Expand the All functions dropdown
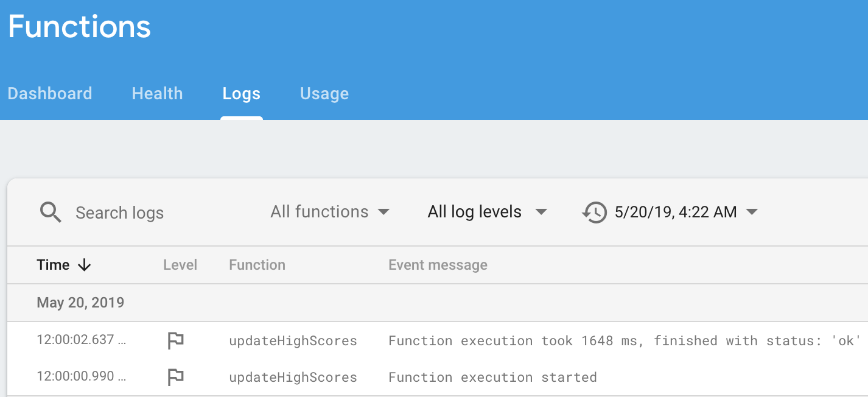This screenshot has width=868, height=397. (x=330, y=212)
